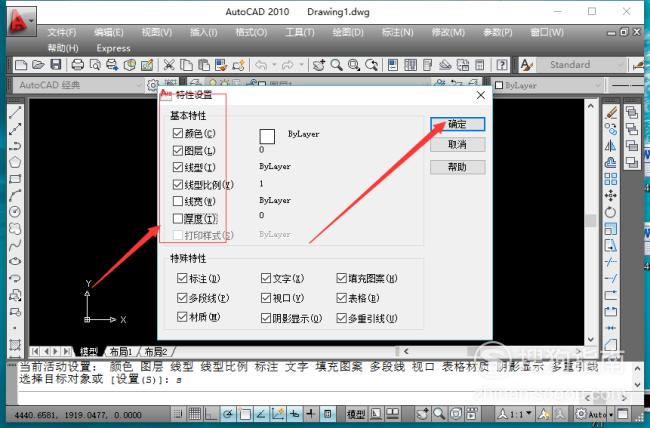The width and height of the screenshot is (650, 428).
Task: Open the 修改(M) menu
Action: [448, 32]
